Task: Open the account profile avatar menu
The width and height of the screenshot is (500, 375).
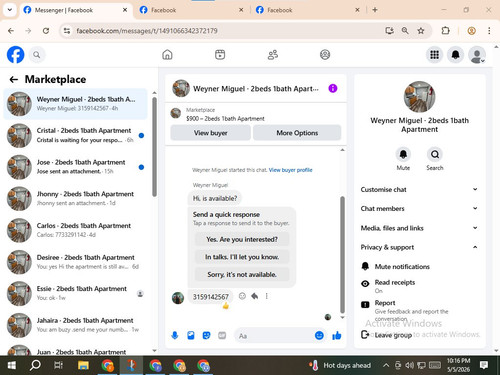Action: click(477, 55)
